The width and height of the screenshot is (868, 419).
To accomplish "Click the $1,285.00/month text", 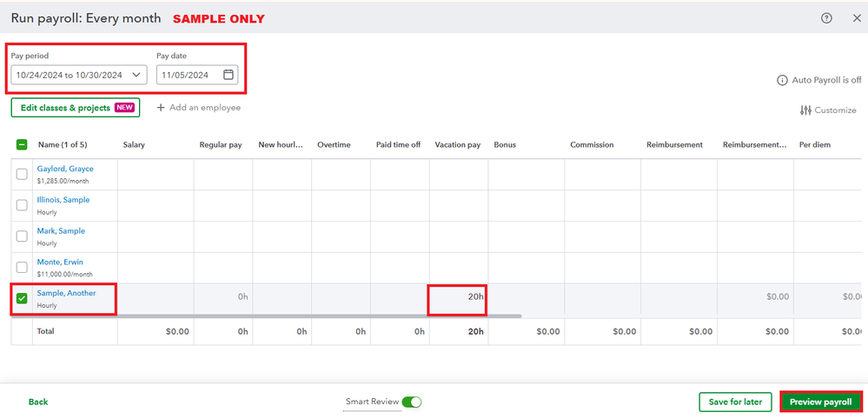I will click(63, 181).
